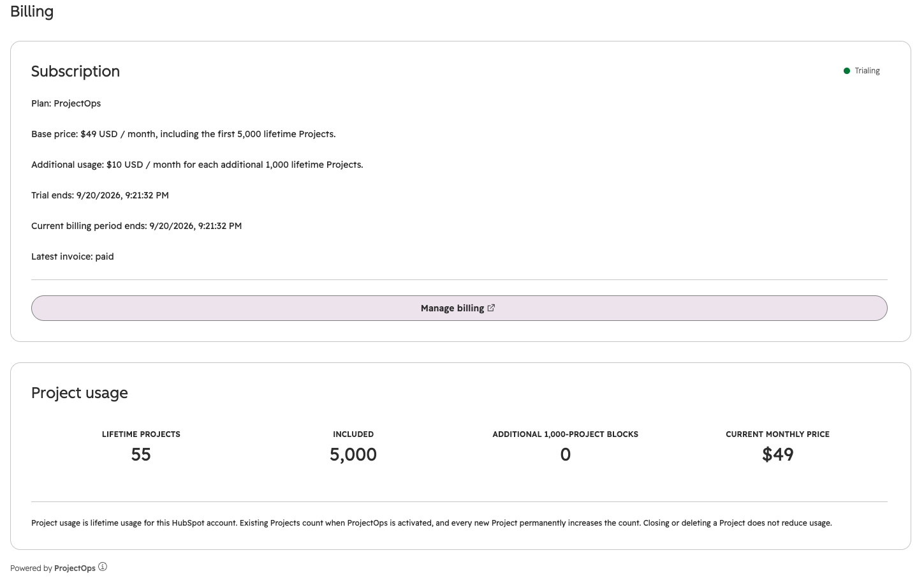Select the Base price $49 USD line
This screenshot has width=924, height=578.
pyautogui.click(x=184, y=134)
